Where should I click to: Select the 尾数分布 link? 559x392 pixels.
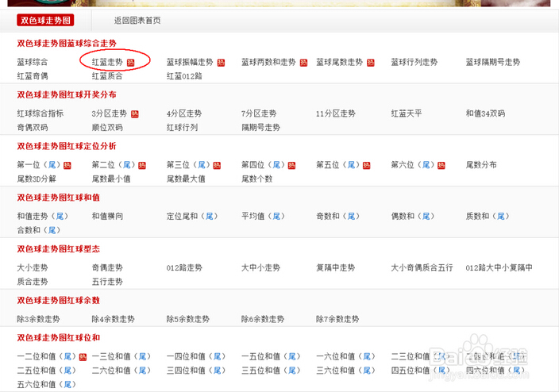pos(481,165)
